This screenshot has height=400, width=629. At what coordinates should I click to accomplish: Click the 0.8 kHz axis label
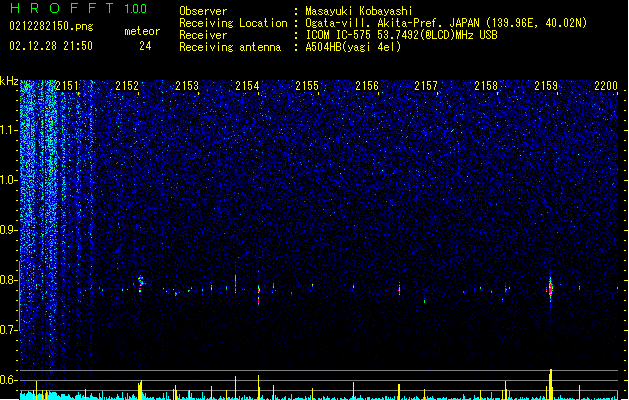pyautogui.click(x=9, y=280)
